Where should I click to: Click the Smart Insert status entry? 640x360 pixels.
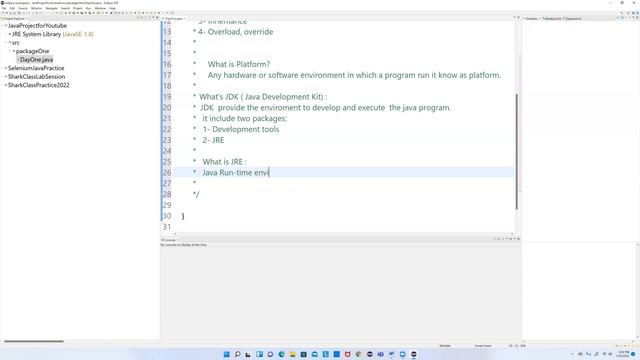point(483,346)
